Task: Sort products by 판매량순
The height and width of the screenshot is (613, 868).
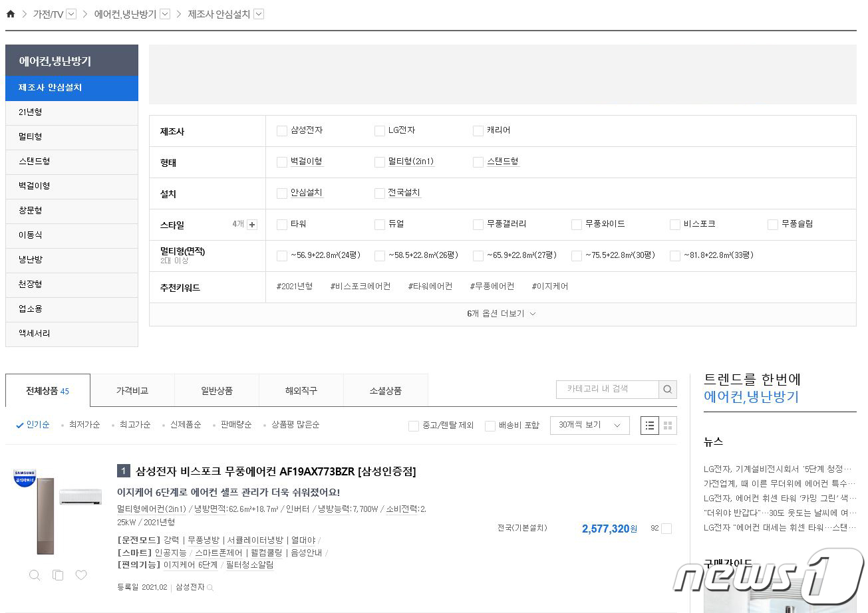Action: [x=236, y=425]
